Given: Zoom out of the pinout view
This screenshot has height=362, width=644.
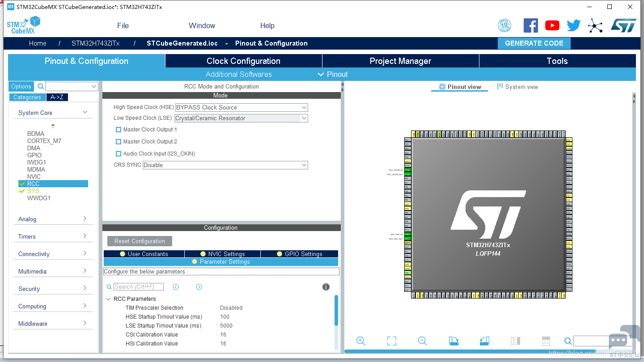Looking at the screenshot, I should 422,341.
